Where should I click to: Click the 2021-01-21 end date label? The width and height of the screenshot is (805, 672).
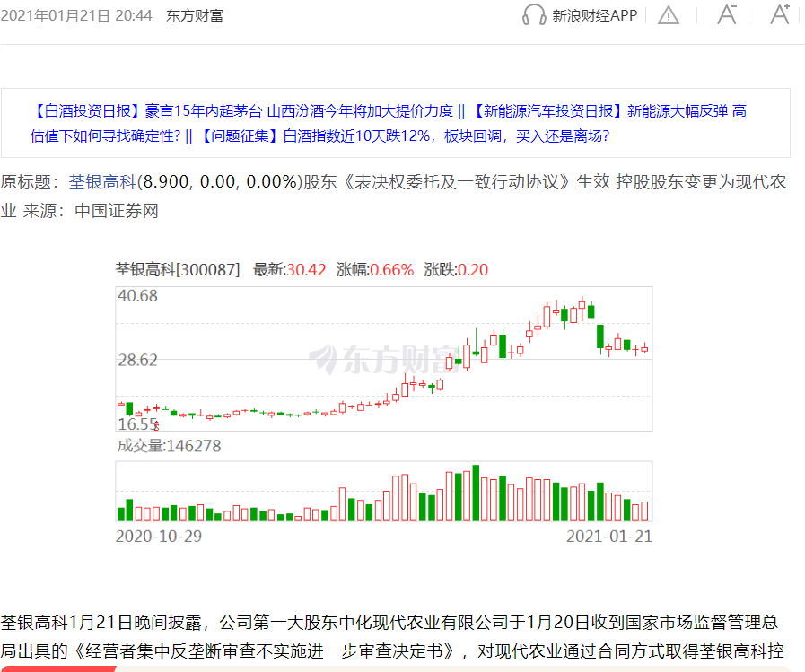point(609,536)
